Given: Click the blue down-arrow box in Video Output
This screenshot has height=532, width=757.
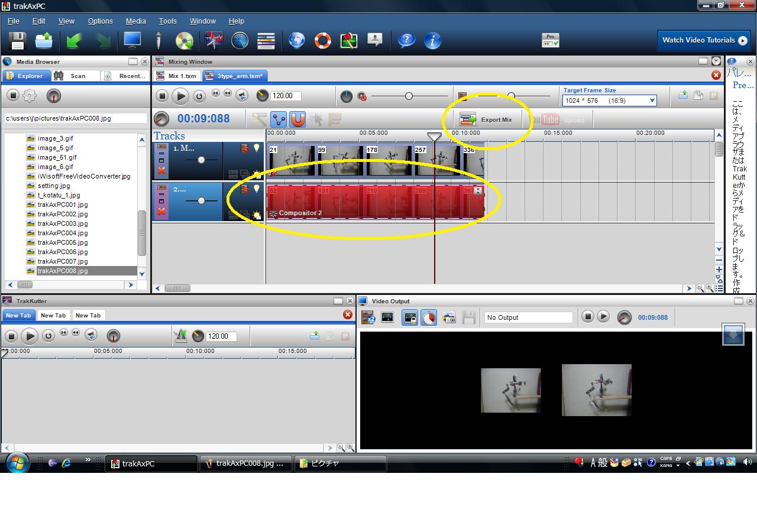Looking at the screenshot, I should (x=733, y=335).
